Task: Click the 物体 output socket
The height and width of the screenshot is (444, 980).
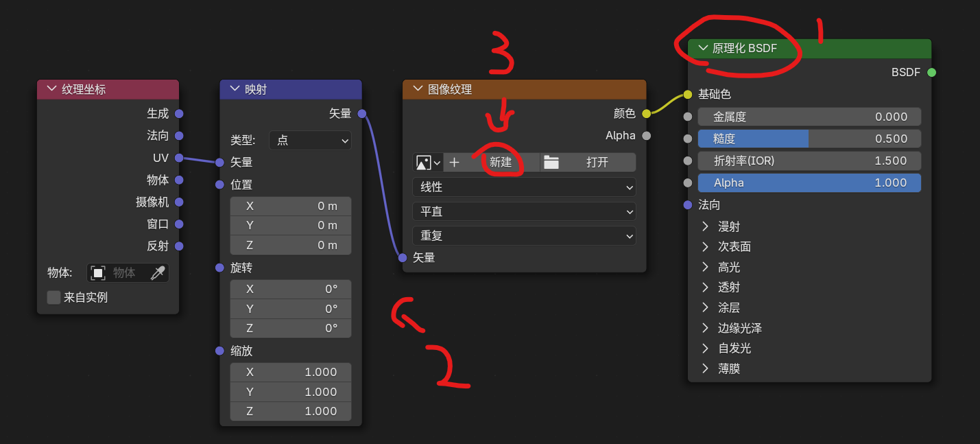Action: point(179,180)
